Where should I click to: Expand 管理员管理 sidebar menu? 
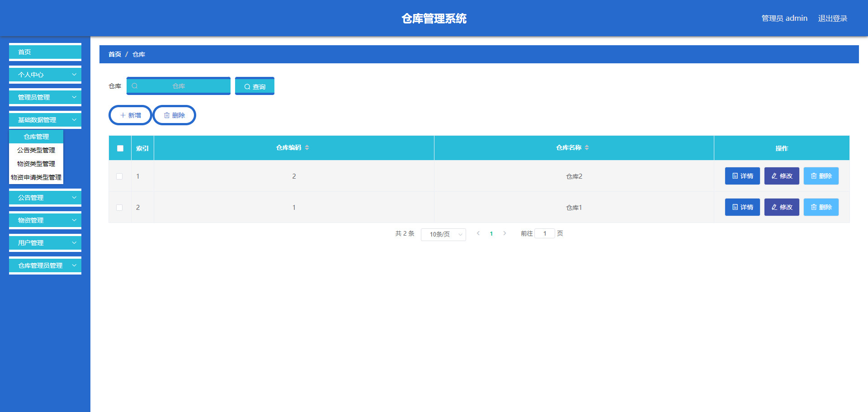click(45, 97)
